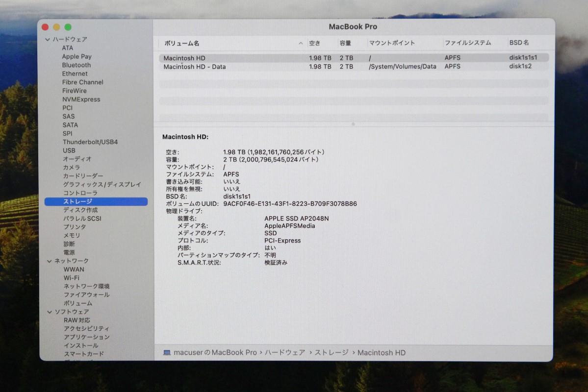Open 診断 section
This screenshot has height=392, width=588.
(69, 244)
